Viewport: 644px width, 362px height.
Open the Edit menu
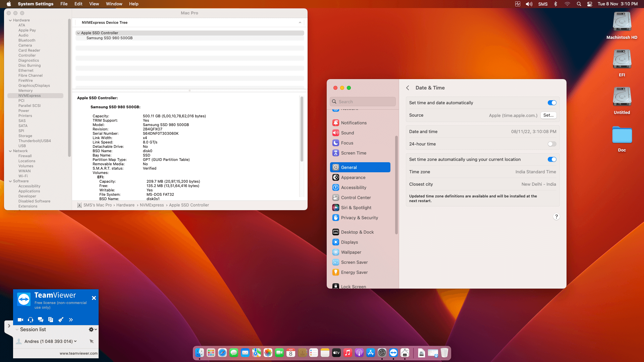tap(78, 4)
